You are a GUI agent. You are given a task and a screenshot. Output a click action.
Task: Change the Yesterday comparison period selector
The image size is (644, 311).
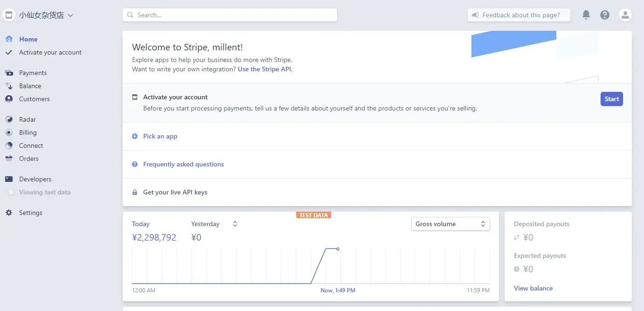(235, 224)
